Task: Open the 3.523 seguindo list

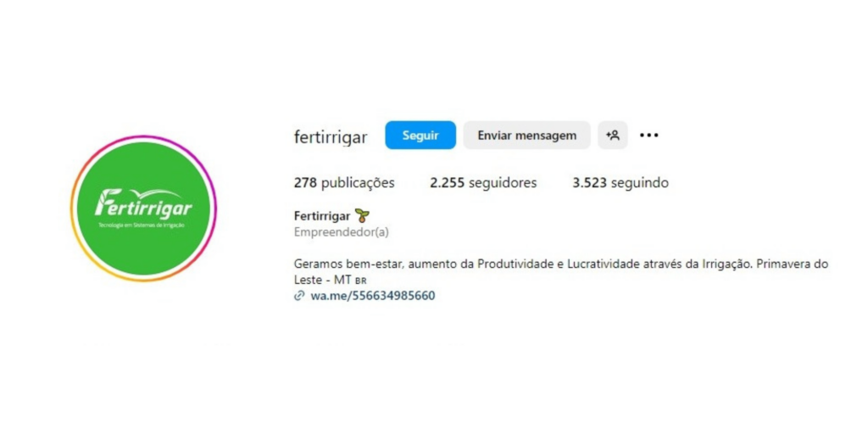Action: pos(620,183)
